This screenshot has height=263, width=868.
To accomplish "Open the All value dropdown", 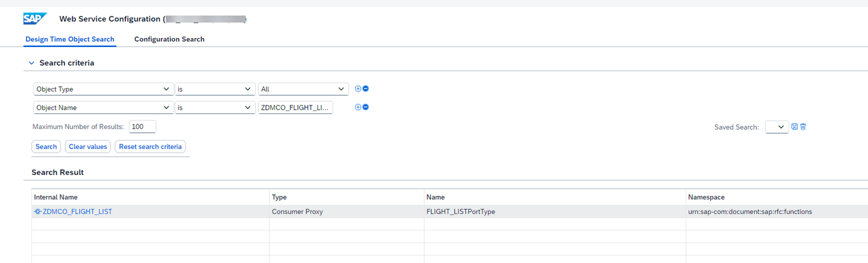I will point(303,89).
